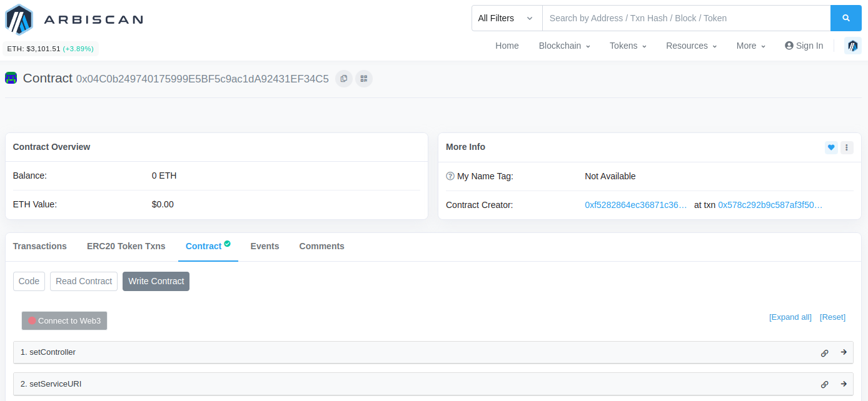The image size is (868, 401).
Task: Open the All Filters dropdown
Action: point(507,18)
